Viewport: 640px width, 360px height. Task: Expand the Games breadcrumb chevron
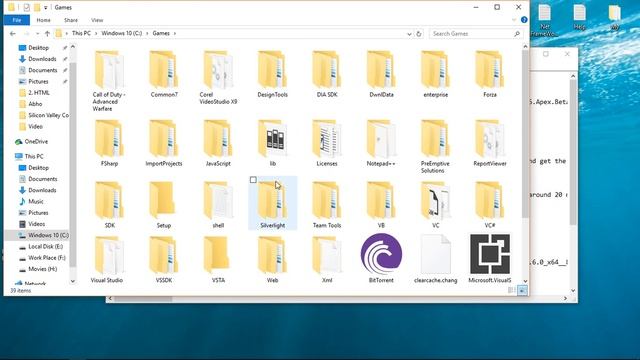pos(175,33)
